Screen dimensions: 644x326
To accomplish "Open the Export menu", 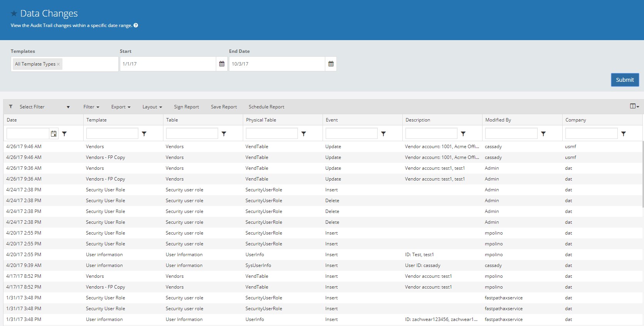I will pyautogui.click(x=121, y=107).
